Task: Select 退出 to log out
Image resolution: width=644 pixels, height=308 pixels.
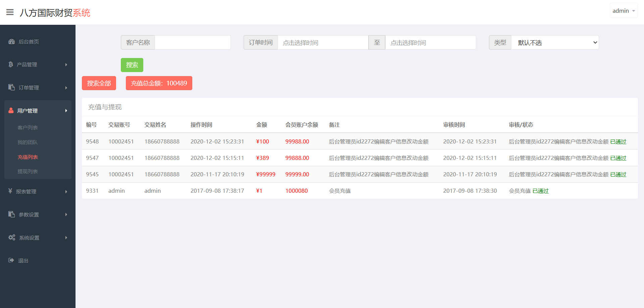Action: click(23, 260)
